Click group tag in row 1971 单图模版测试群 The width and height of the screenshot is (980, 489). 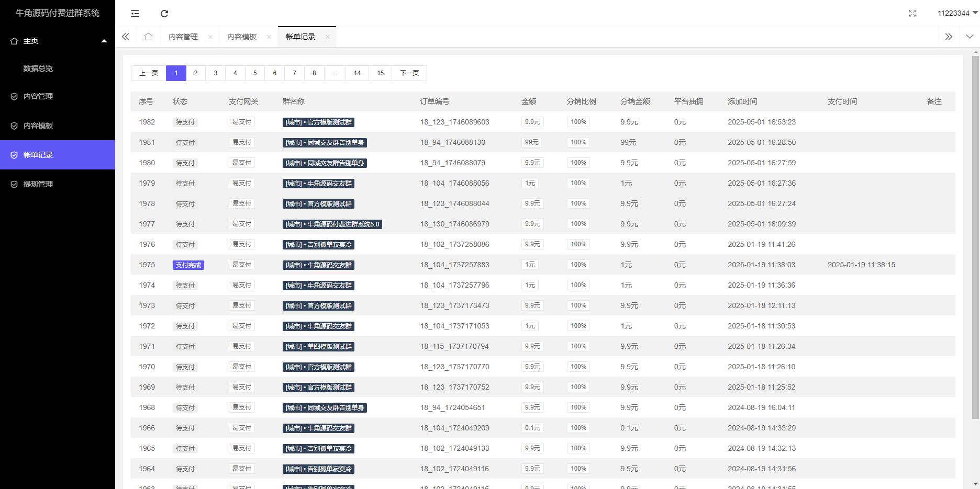tap(318, 347)
